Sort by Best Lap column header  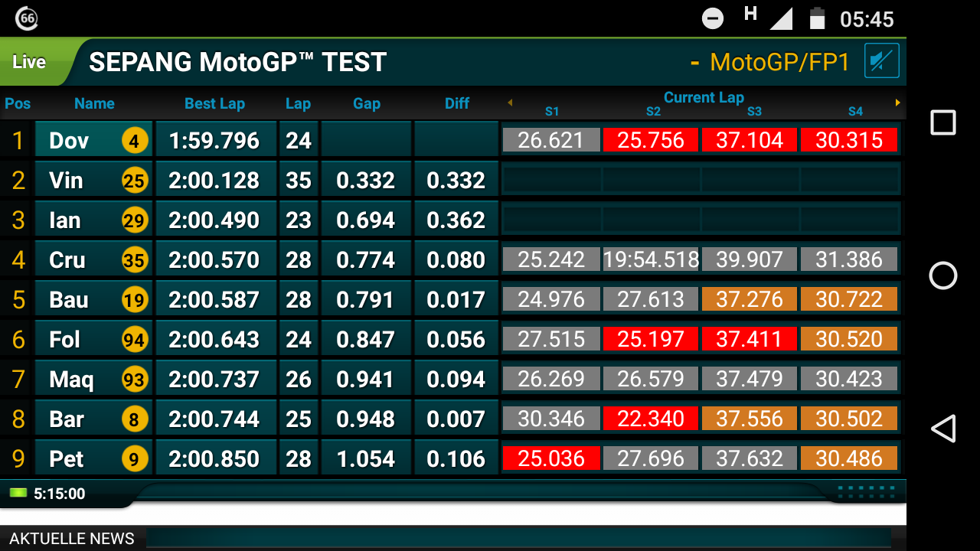(214, 104)
